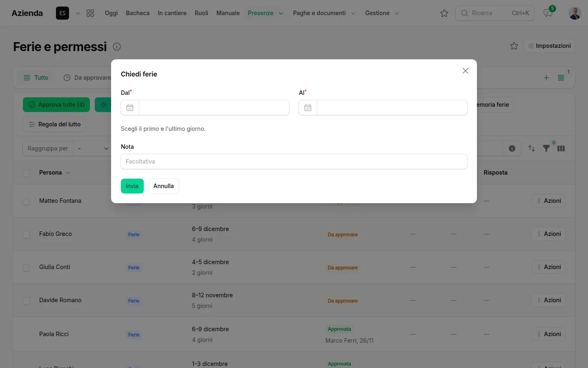Viewport: 588px width, 368px height.
Task: Open Bacheca in the top menu
Action: click(x=138, y=13)
